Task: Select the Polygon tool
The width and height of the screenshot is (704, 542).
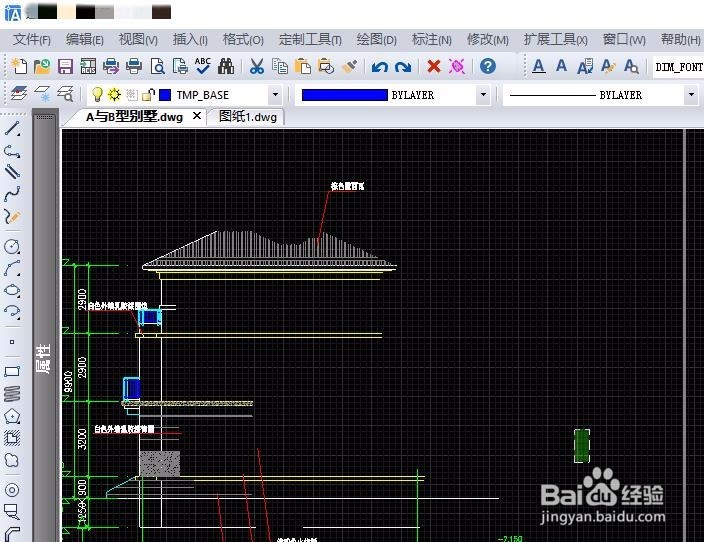Action: [x=12, y=416]
